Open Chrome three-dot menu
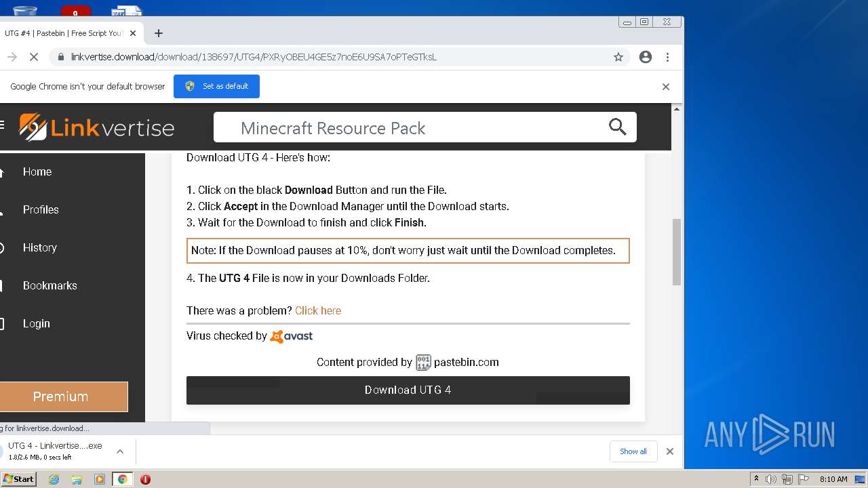The width and height of the screenshot is (868, 488). tap(668, 57)
